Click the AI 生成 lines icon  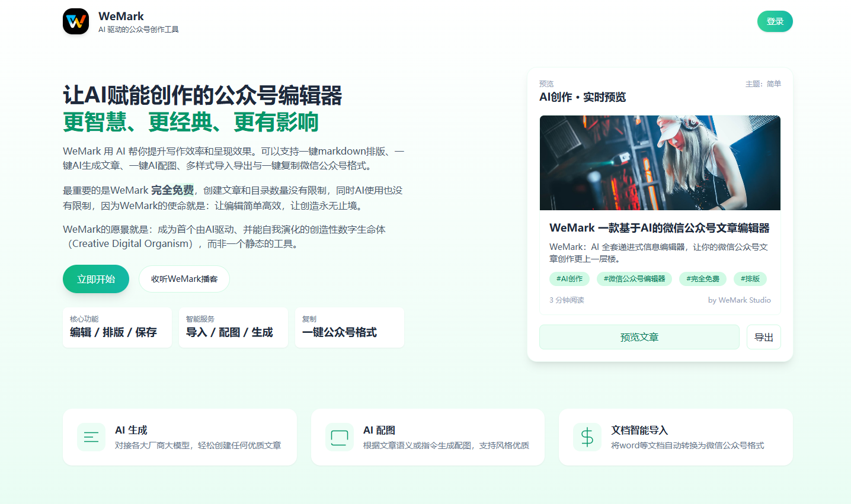[91, 437]
